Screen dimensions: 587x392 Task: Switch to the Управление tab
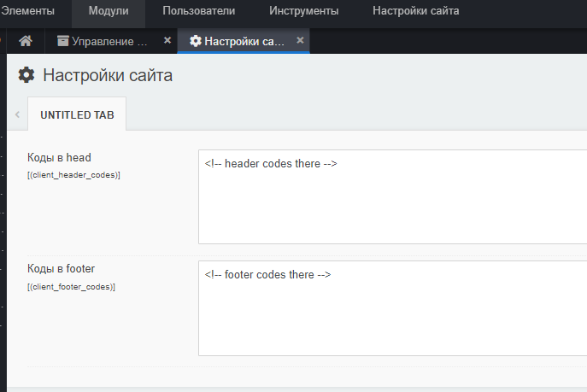tap(109, 41)
